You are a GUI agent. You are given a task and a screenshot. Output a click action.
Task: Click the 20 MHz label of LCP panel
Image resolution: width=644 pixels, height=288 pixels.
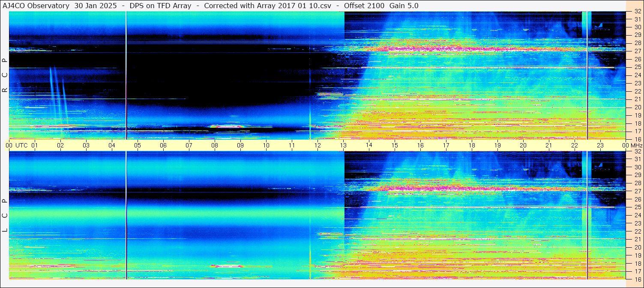pos(638,247)
